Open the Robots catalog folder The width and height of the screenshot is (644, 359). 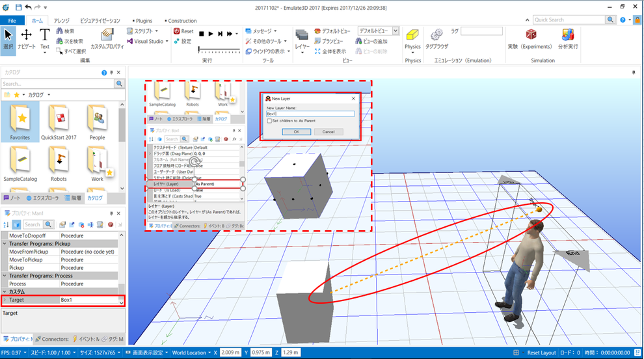59,164
